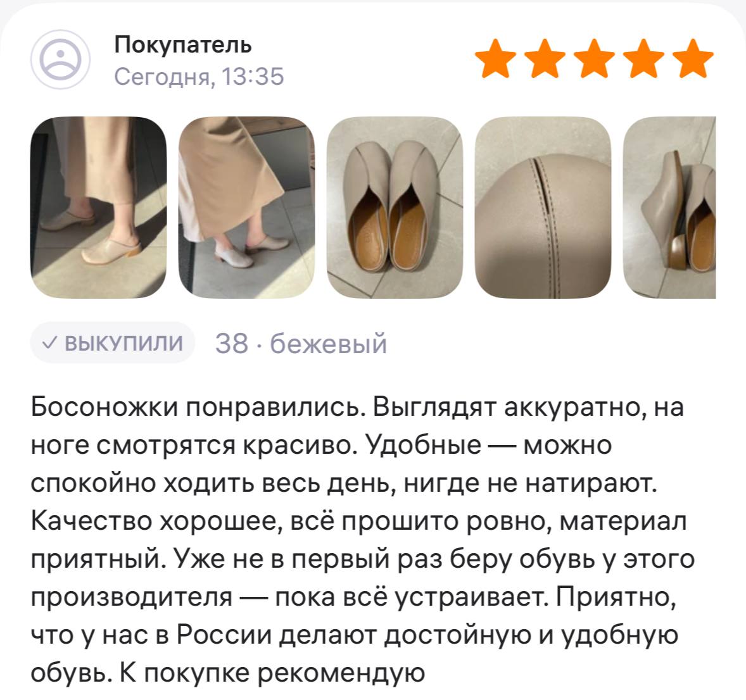Viewport: 746px width, 700px height.
Task: Click the review text starting with Босоножки понравились
Action: point(364,540)
